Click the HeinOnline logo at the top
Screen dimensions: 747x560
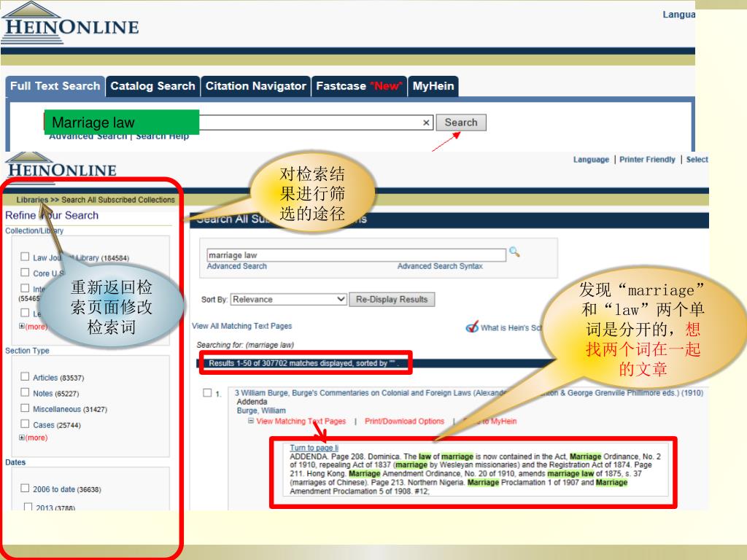[x=70, y=23]
